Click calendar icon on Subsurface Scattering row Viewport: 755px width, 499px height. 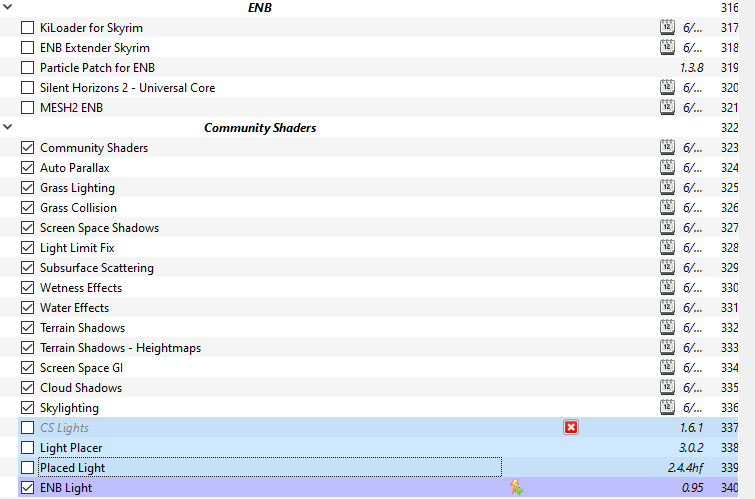(667, 267)
